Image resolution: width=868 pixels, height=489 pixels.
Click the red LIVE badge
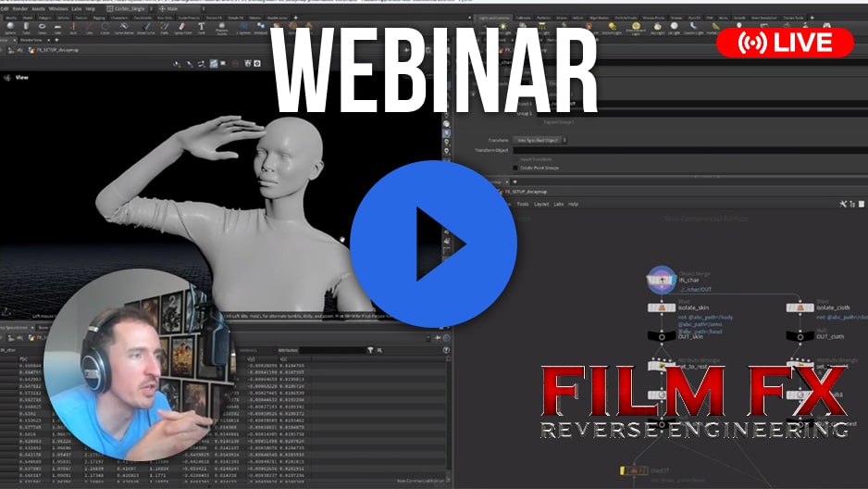[785, 43]
